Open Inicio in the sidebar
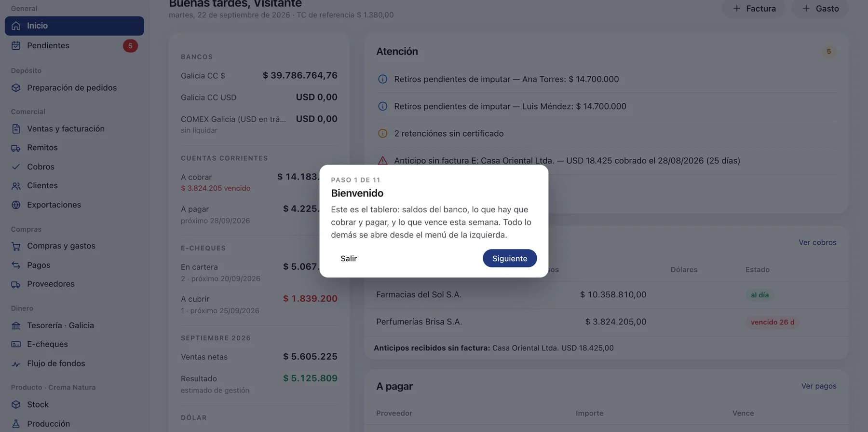868x432 pixels. [74, 26]
